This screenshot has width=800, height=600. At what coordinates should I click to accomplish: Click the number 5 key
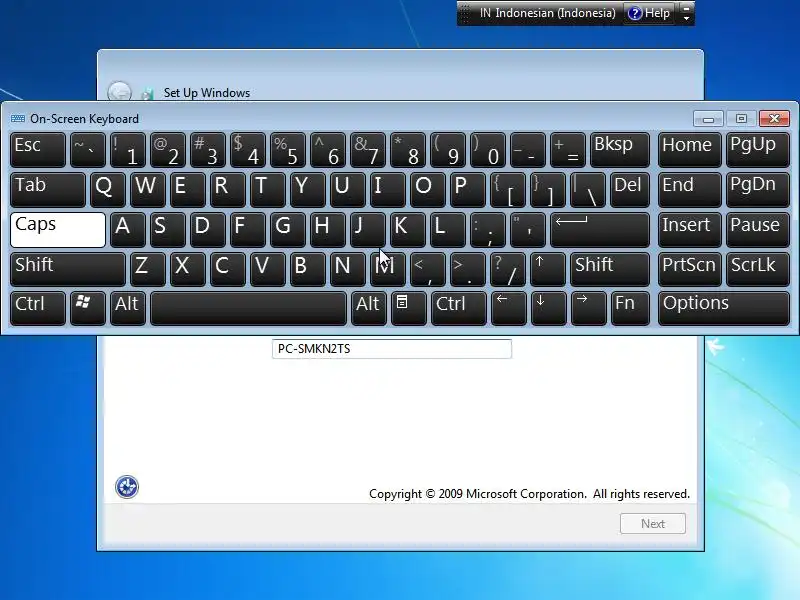point(288,150)
